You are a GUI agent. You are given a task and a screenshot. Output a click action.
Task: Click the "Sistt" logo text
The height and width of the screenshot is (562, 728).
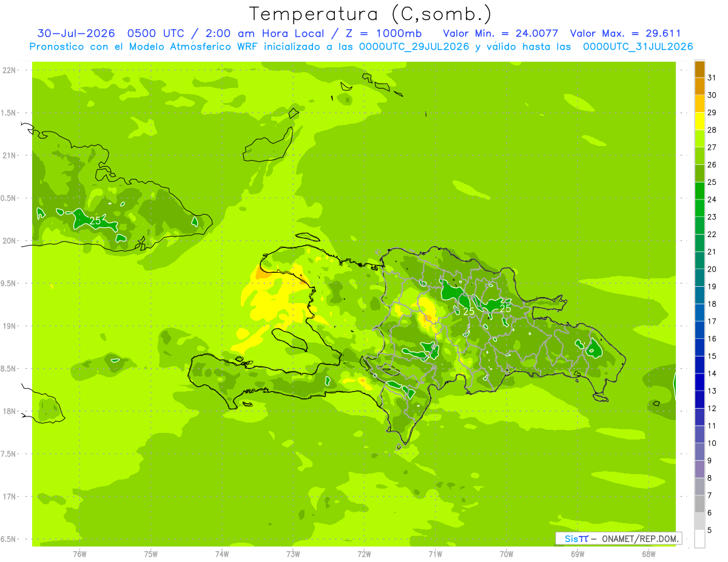[x=576, y=538]
